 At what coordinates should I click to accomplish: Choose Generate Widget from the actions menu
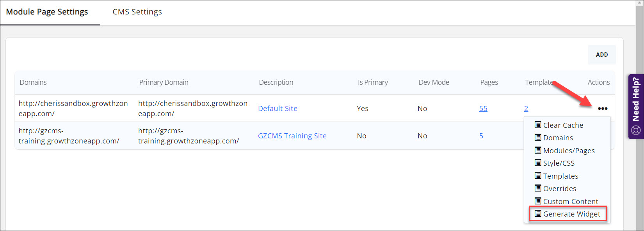571,214
